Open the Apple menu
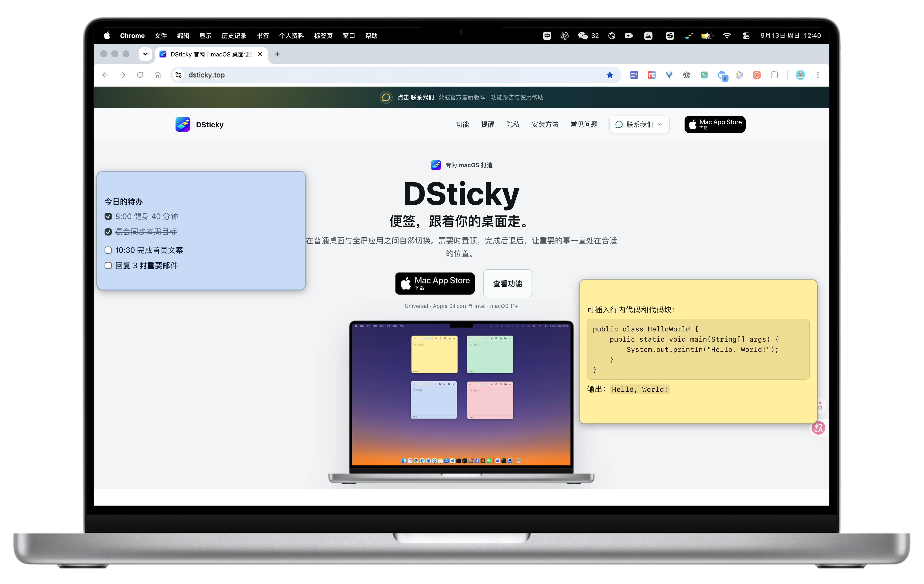Screen dimensions: 924x584 [x=107, y=36]
